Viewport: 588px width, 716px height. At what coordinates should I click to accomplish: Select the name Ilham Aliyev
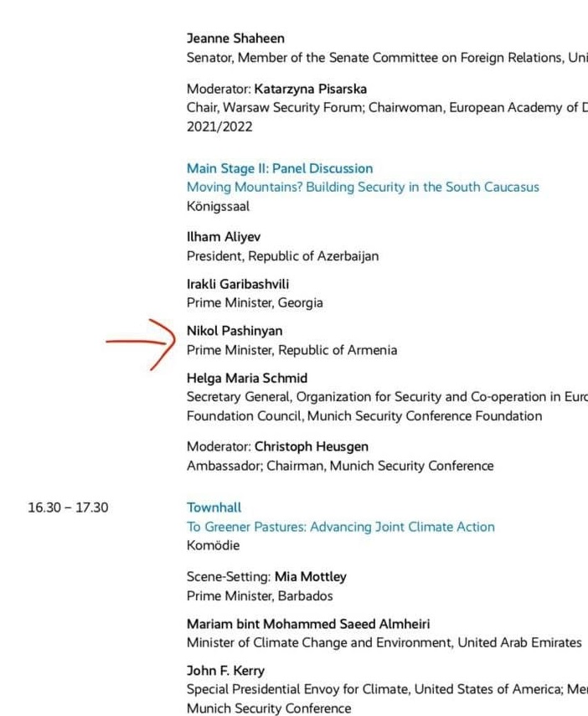click(x=224, y=236)
